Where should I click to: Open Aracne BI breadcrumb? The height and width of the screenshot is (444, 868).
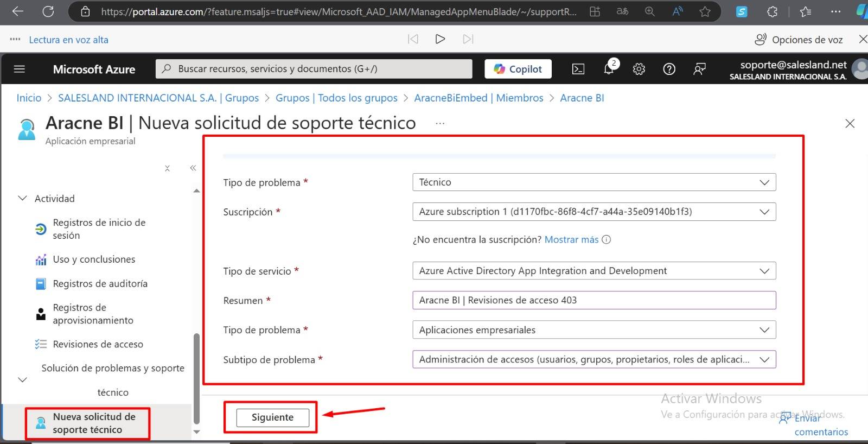[x=582, y=98]
